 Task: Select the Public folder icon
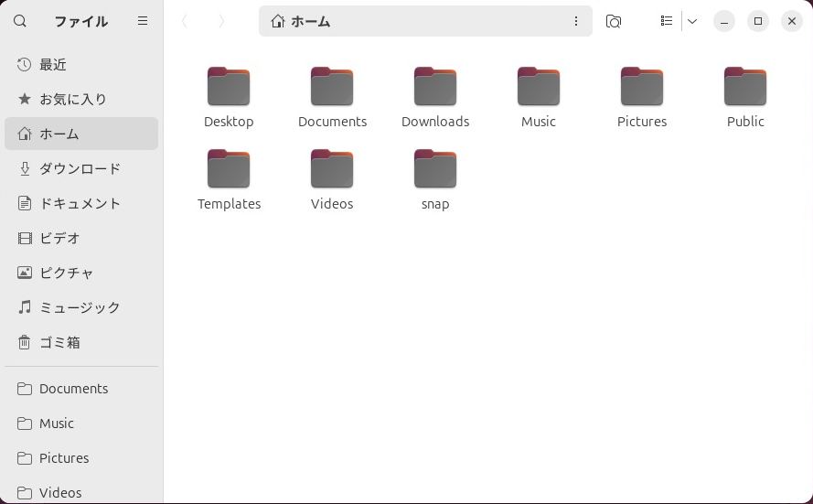[745, 88]
